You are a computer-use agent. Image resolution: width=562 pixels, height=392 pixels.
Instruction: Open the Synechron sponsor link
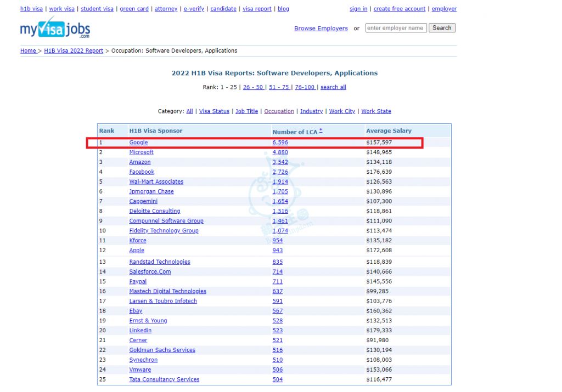[x=143, y=360]
